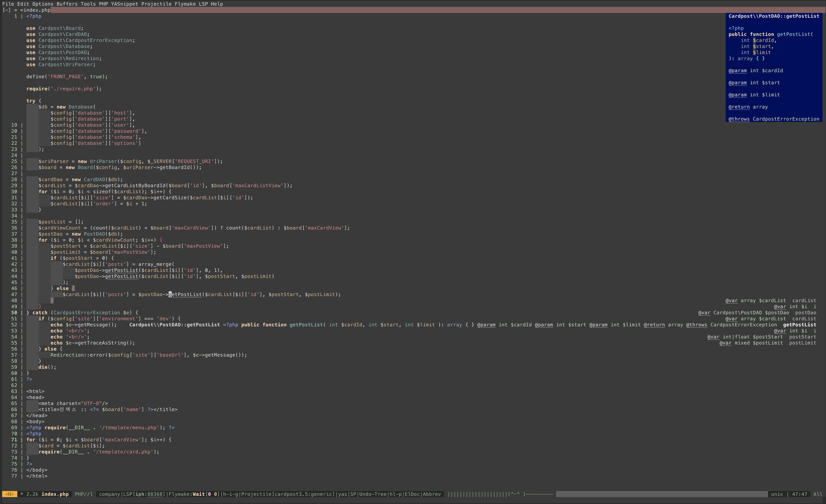Click the [-] collapse header toggle

point(6,10)
